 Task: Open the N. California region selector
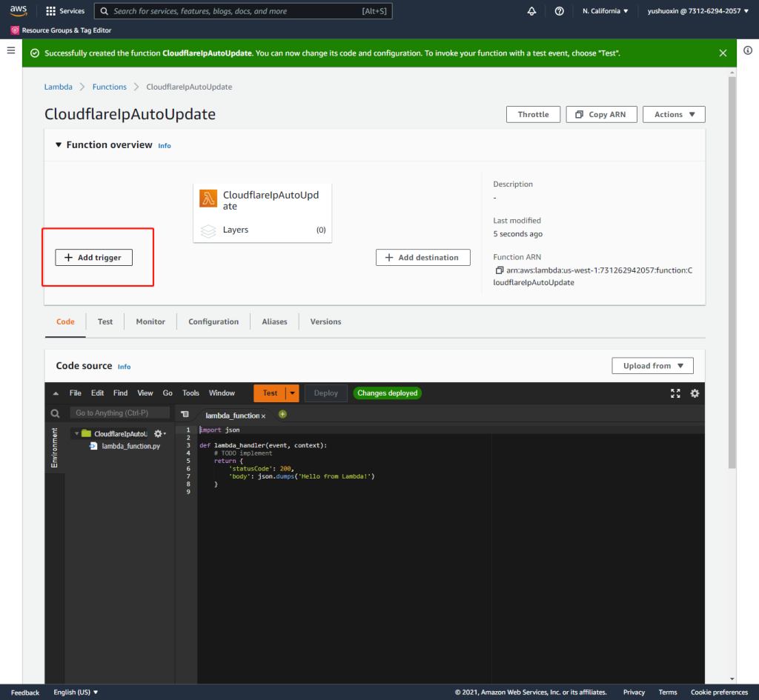(x=605, y=11)
